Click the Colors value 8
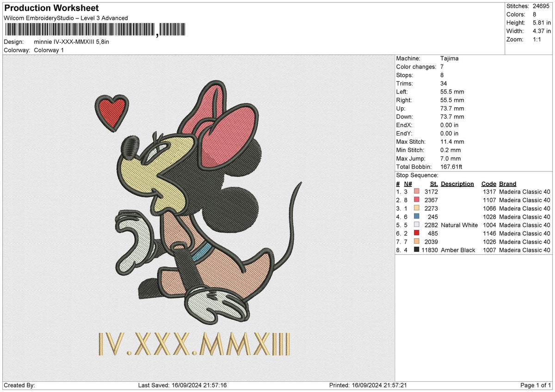Image resolution: width=555 pixels, height=392 pixels. (x=535, y=14)
